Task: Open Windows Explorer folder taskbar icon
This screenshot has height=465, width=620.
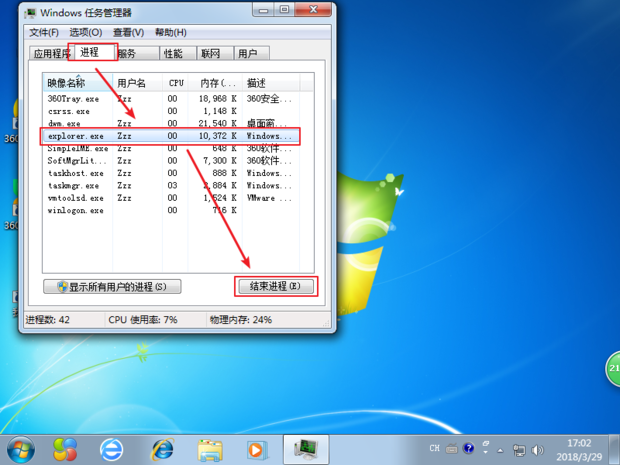Action: coord(210,450)
